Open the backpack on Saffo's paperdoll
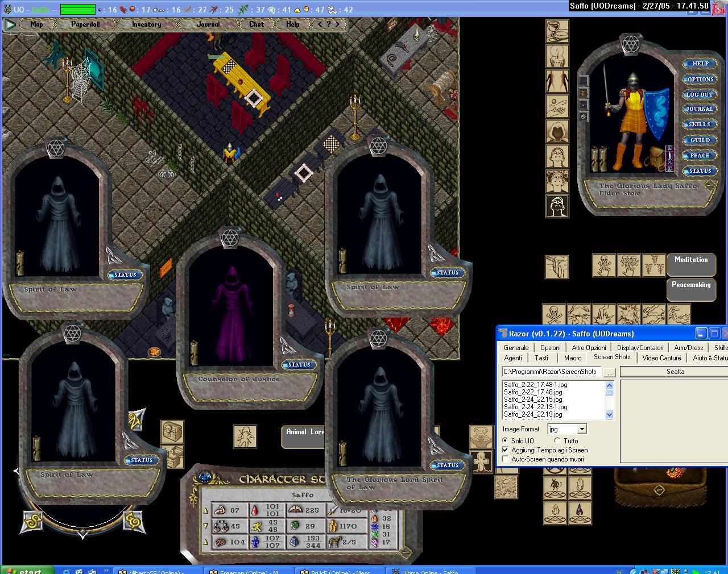 657,158
